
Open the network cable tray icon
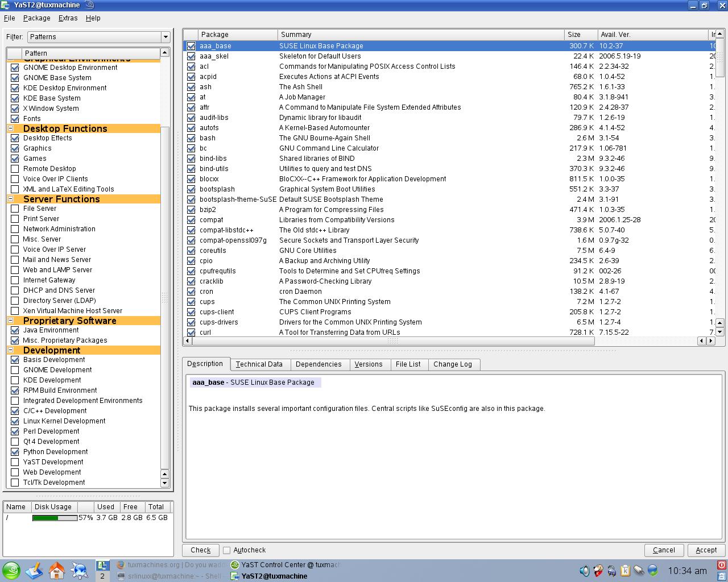639,571
